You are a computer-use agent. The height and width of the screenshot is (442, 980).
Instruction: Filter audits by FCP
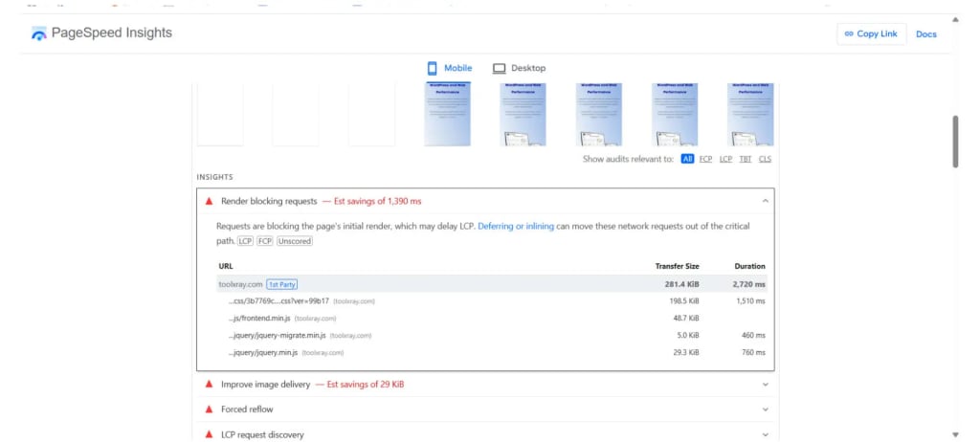pyautogui.click(x=705, y=159)
